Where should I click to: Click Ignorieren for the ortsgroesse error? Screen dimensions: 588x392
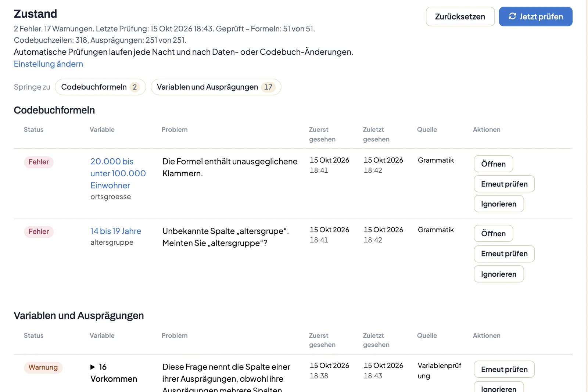(x=499, y=204)
